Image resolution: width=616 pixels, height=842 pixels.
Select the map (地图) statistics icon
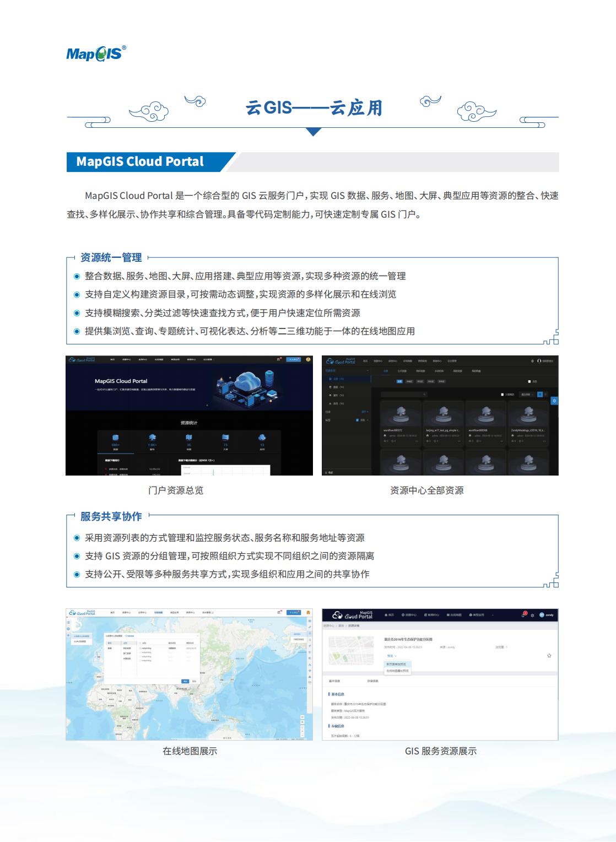188,438
